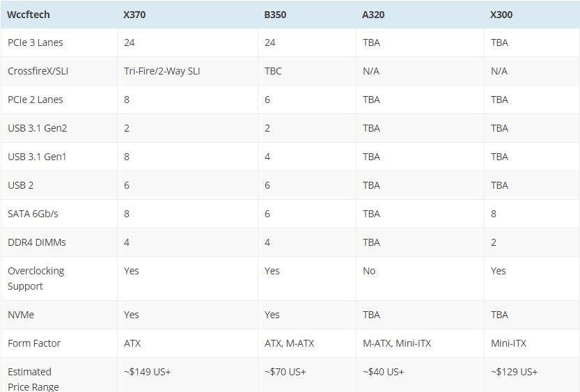Select the PCIe 3 Lanes row label

(36, 42)
